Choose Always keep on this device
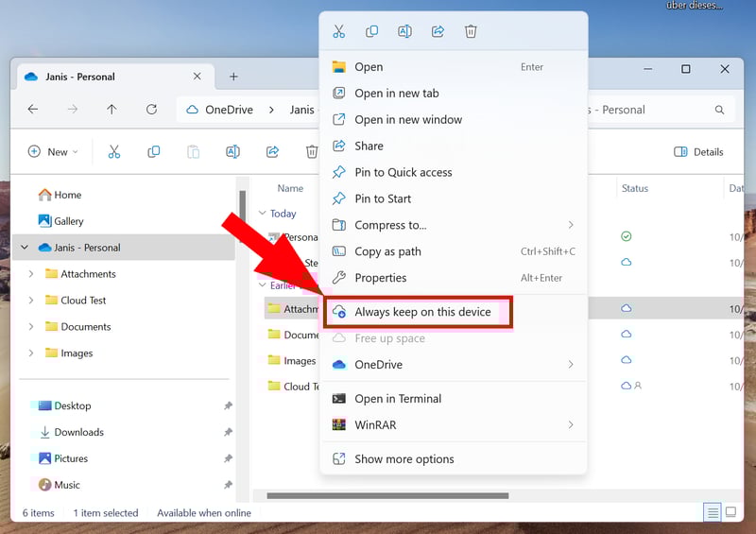 [x=418, y=312]
